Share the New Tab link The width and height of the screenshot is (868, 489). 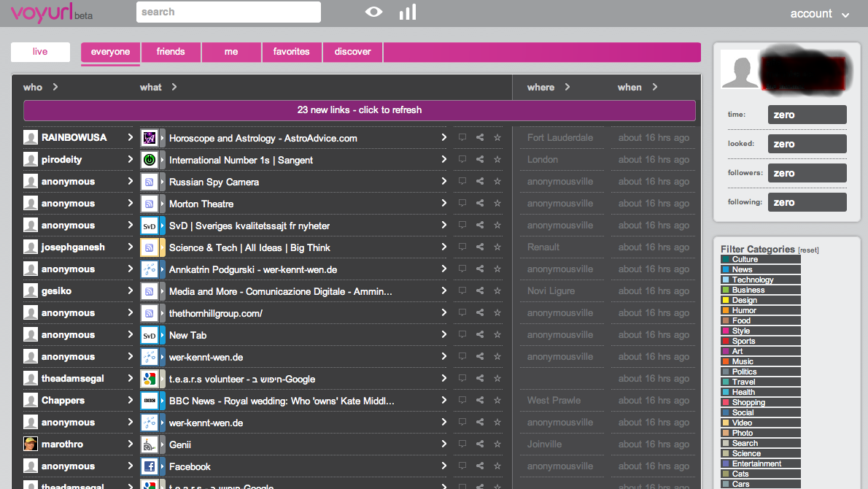[x=480, y=334]
